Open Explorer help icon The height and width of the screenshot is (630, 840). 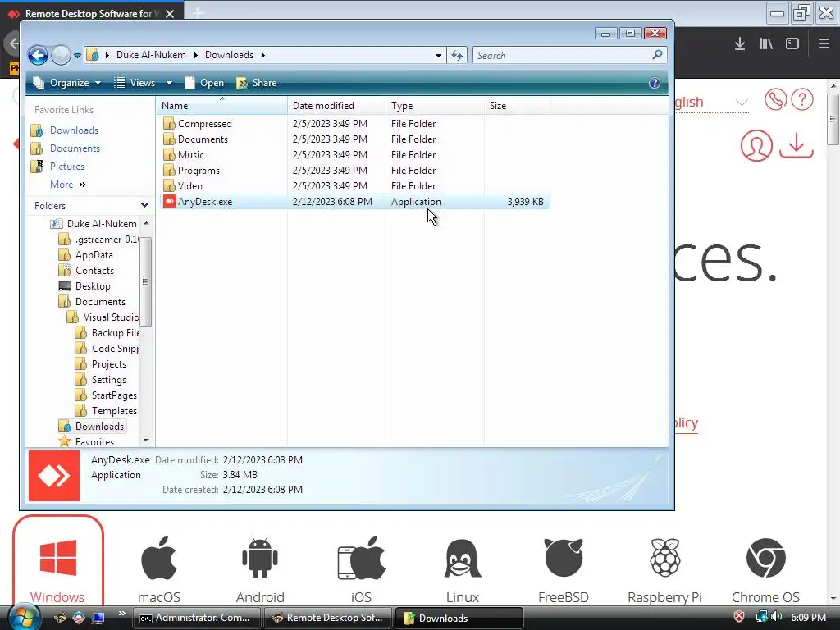tap(654, 83)
